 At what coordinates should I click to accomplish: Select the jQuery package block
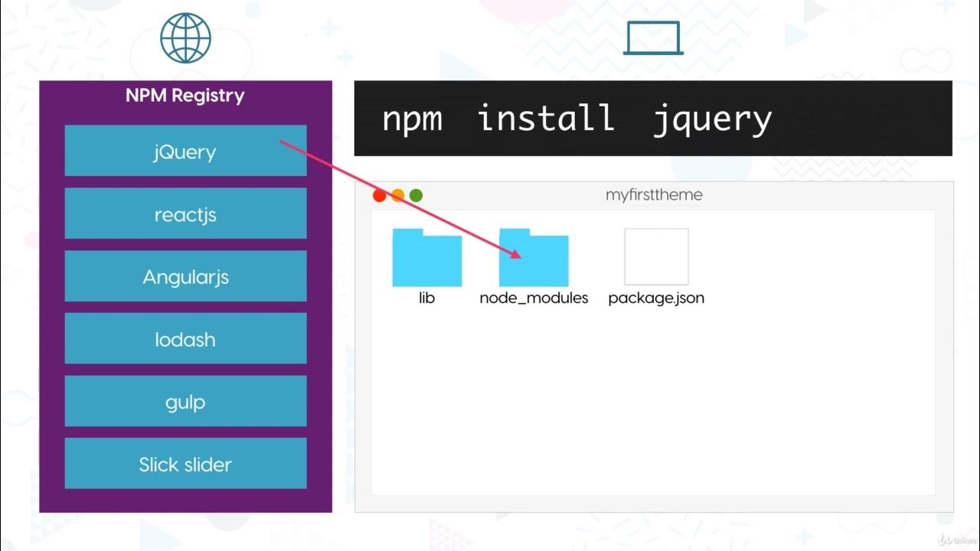[185, 151]
